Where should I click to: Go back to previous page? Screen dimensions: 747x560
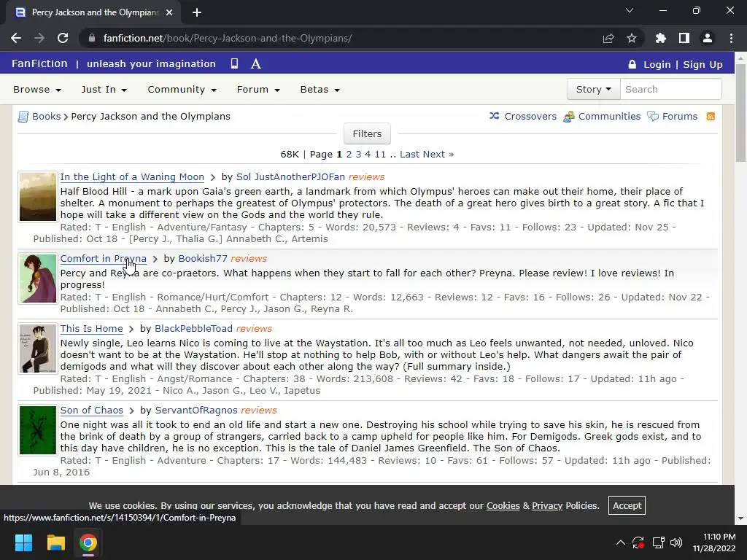[16, 38]
